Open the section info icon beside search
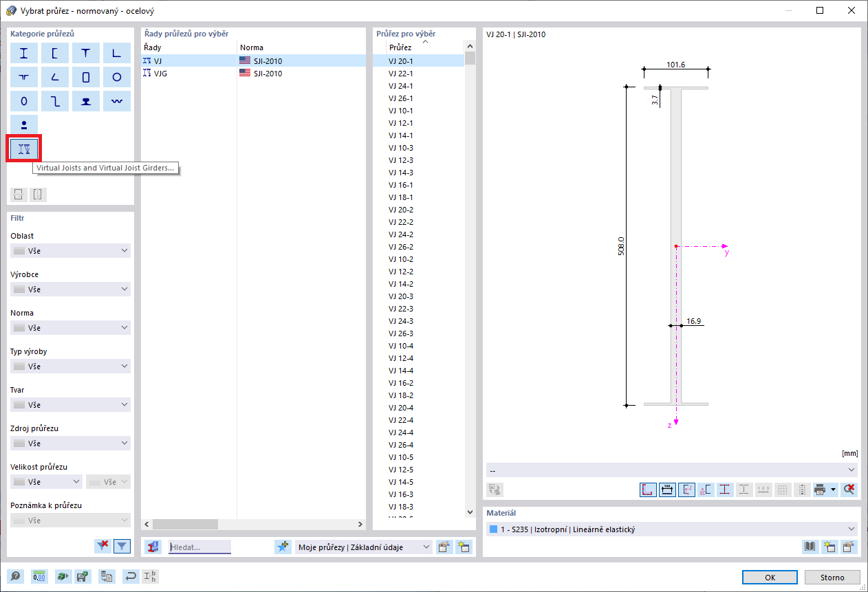 pyautogui.click(x=153, y=547)
